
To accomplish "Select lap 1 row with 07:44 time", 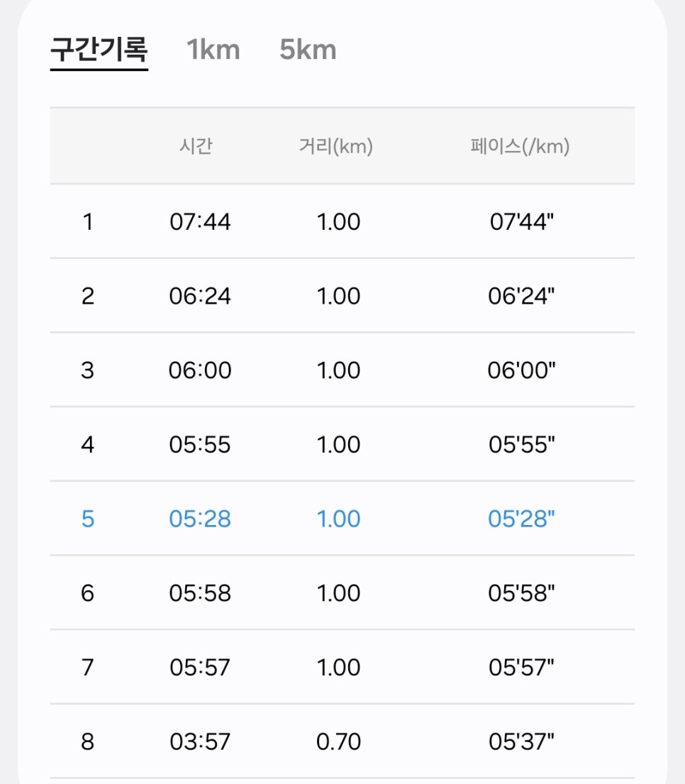I will pyautogui.click(x=342, y=221).
